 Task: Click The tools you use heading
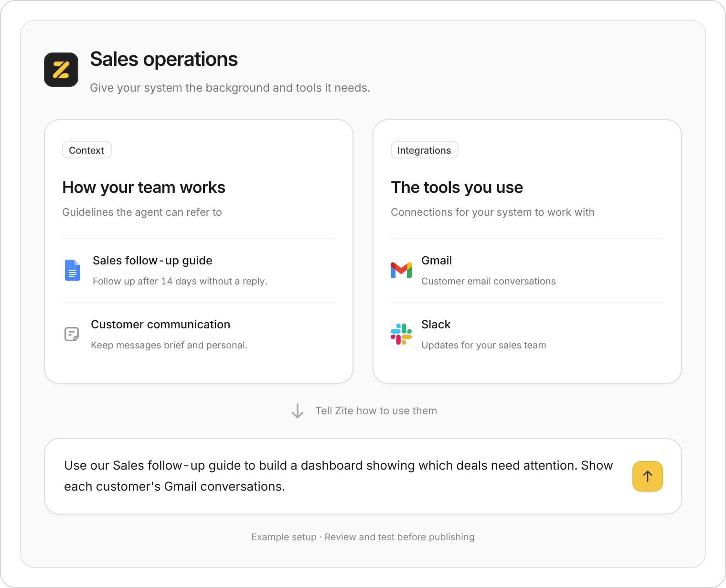pos(457,188)
